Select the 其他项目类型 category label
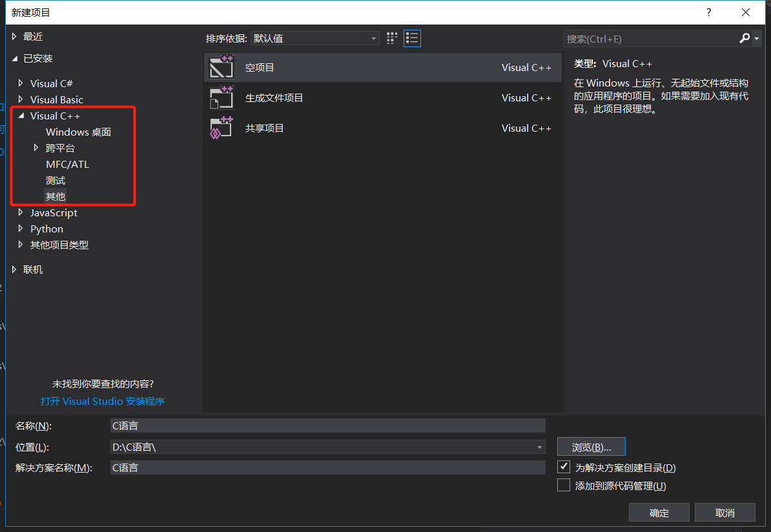 tap(59, 245)
